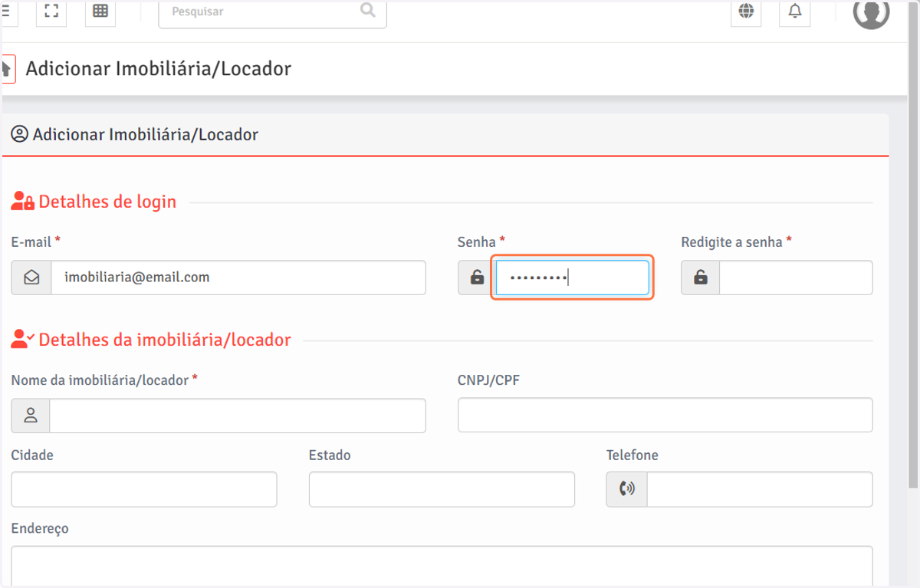920x588 pixels.
Task: Open the user profile avatar
Action: (x=871, y=13)
